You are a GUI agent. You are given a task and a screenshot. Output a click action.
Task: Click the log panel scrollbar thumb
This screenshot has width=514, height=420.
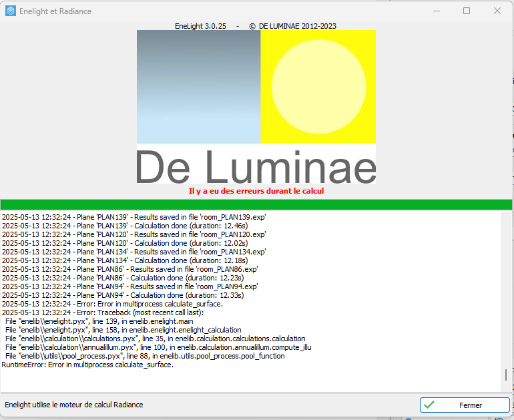point(506,375)
